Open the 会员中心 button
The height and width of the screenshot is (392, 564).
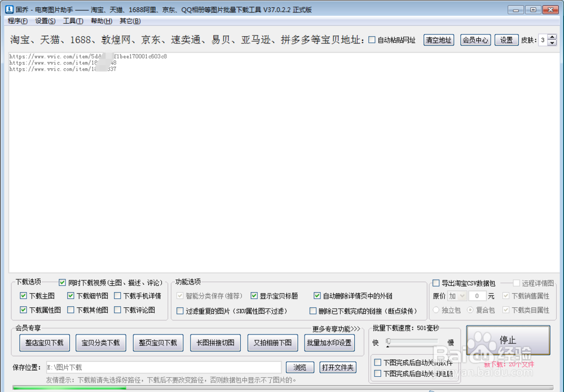pyautogui.click(x=475, y=40)
